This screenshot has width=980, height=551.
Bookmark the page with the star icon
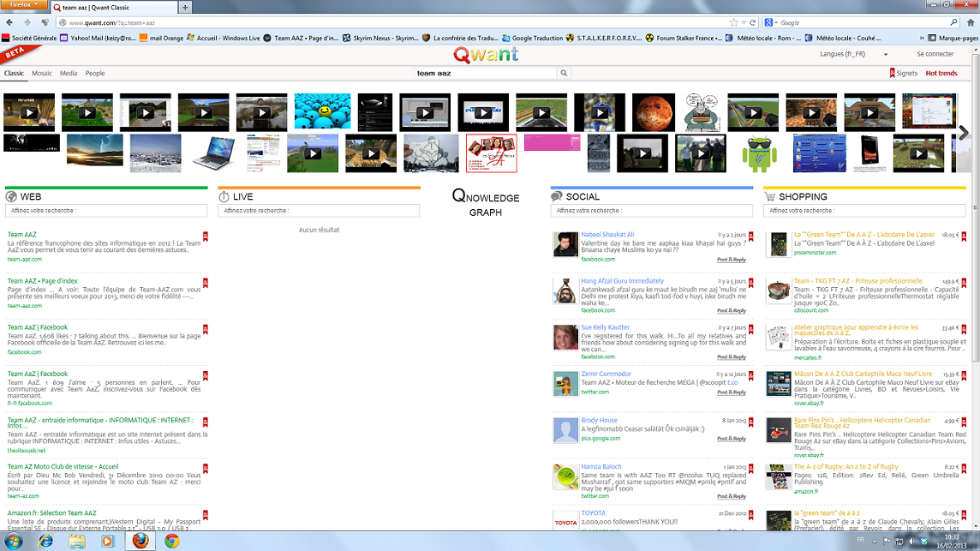click(733, 23)
